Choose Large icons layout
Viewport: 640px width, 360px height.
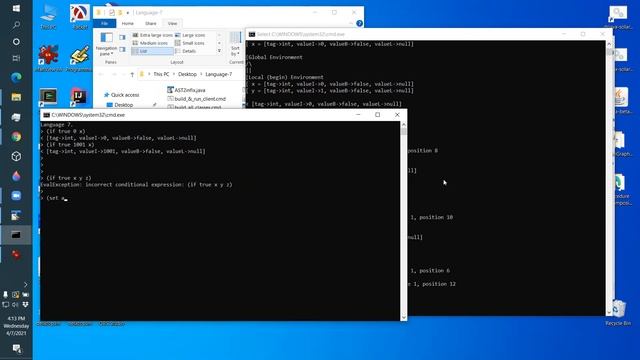click(190, 36)
